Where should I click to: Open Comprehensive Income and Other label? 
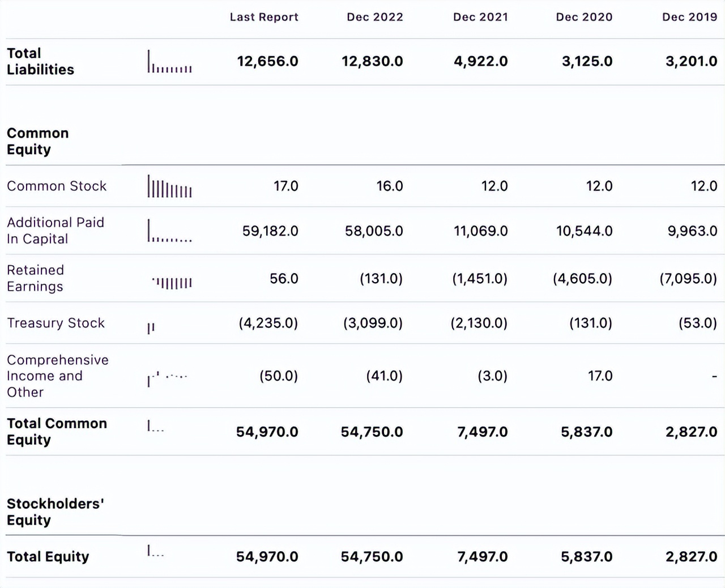click(57, 376)
